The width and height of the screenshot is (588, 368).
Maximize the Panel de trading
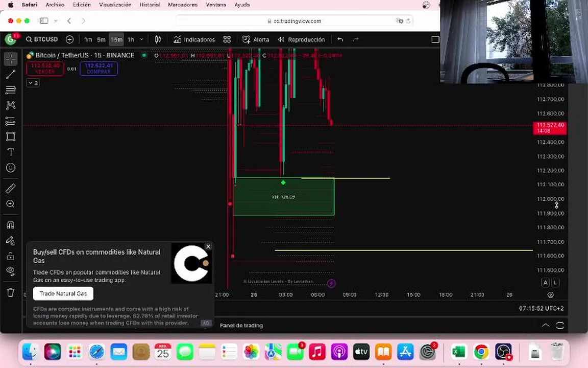pyautogui.click(x=560, y=325)
